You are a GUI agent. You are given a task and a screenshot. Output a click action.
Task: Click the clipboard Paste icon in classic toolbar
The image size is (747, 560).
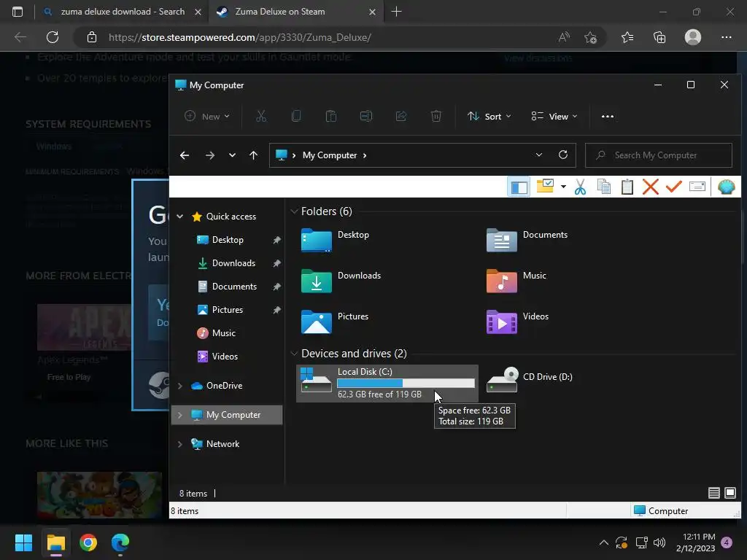(x=627, y=187)
